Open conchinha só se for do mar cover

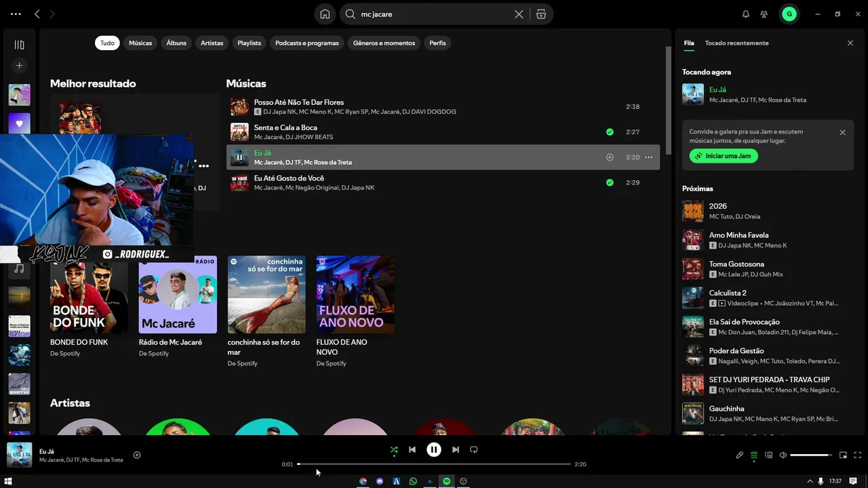pyautogui.click(x=267, y=295)
